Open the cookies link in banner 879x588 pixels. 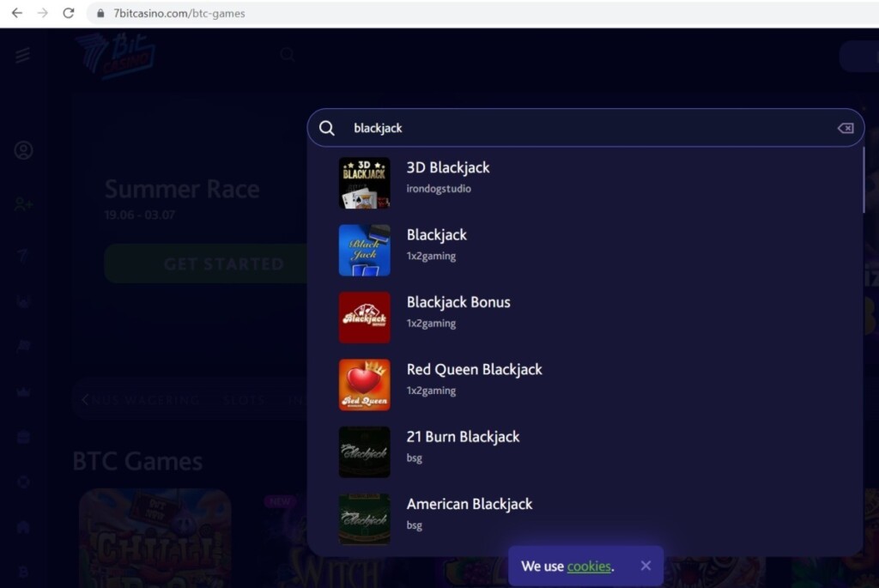pos(589,567)
